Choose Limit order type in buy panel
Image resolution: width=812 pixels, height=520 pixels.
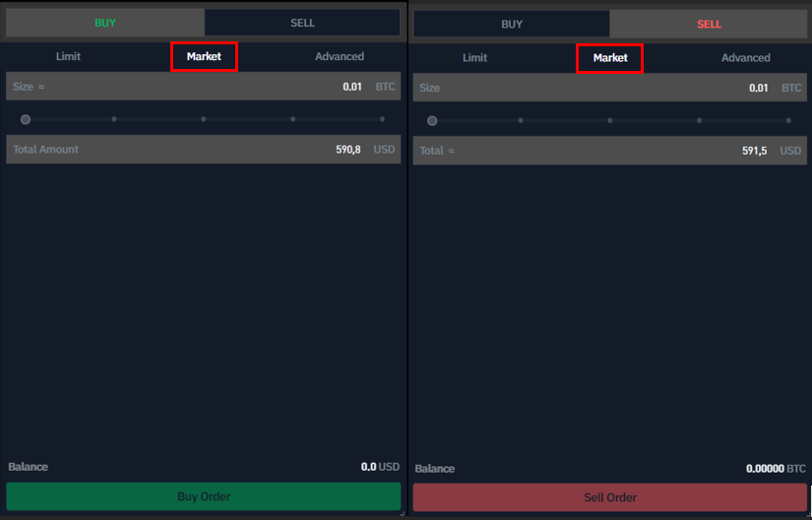[68, 56]
